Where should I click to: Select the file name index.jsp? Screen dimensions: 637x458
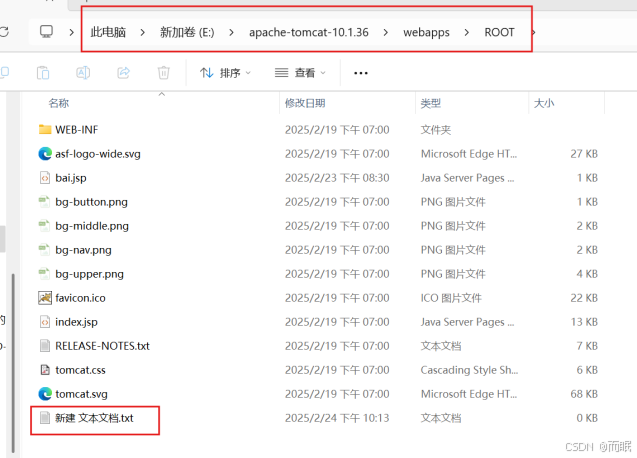pos(76,322)
